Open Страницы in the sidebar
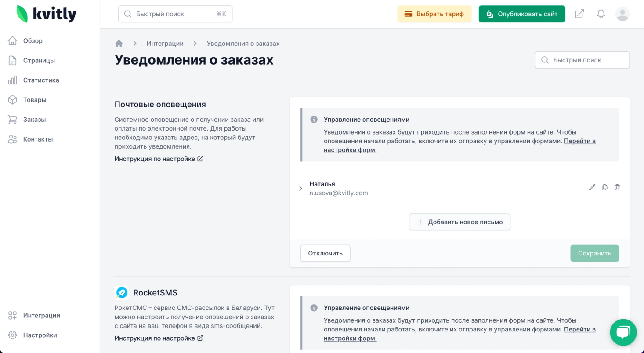This screenshot has height=353, width=644. click(x=39, y=61)
